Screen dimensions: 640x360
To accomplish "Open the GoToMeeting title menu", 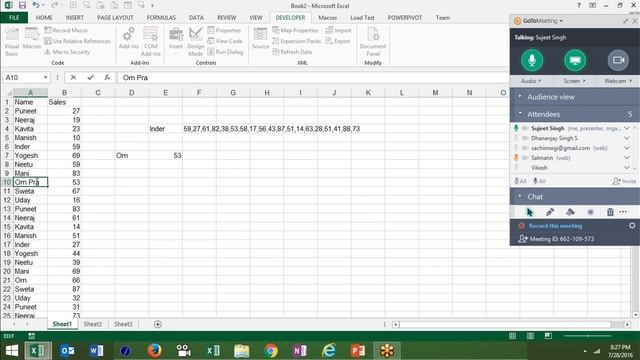I will (543, 21).
